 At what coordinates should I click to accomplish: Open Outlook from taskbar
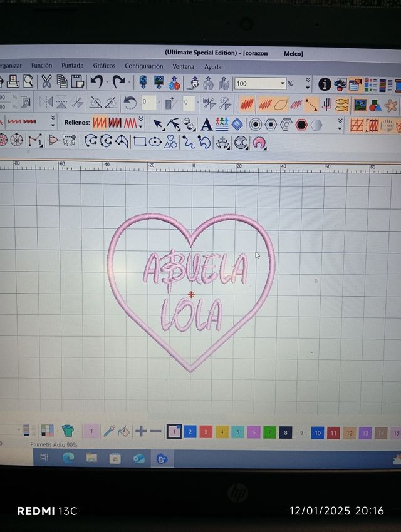coord(138,459)
